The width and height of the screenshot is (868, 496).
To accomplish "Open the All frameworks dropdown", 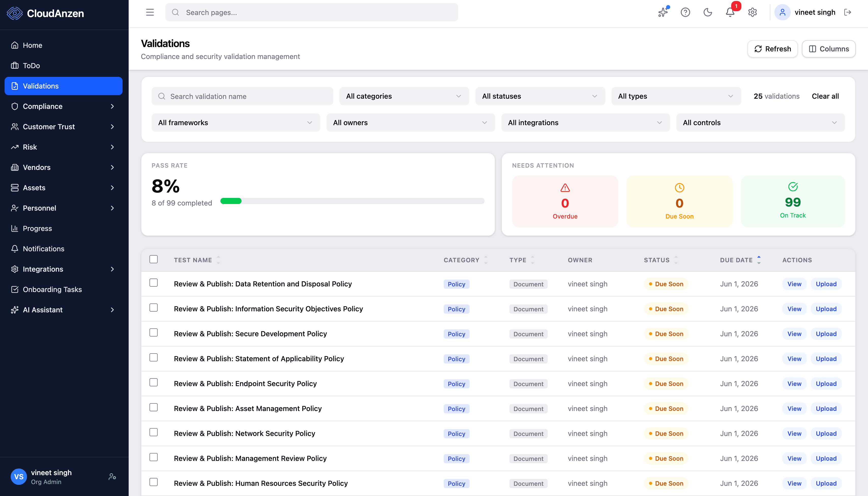I will 236,123.
